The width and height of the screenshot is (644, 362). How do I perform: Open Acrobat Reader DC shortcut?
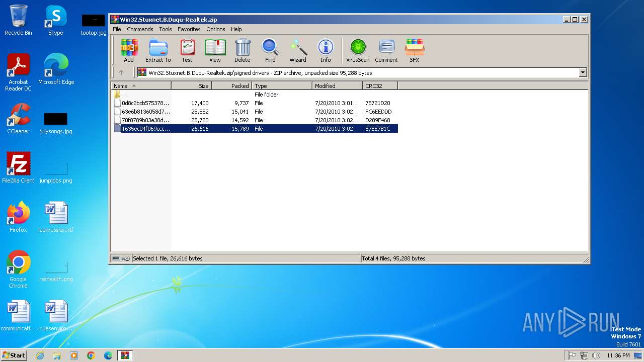click(x=18, y=72)
